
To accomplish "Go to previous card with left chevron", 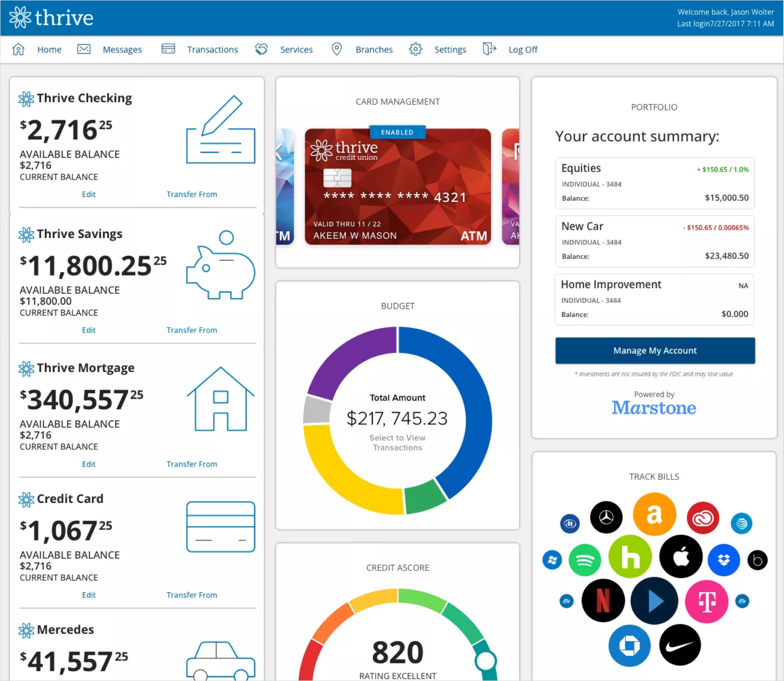I will click(279, 152).
